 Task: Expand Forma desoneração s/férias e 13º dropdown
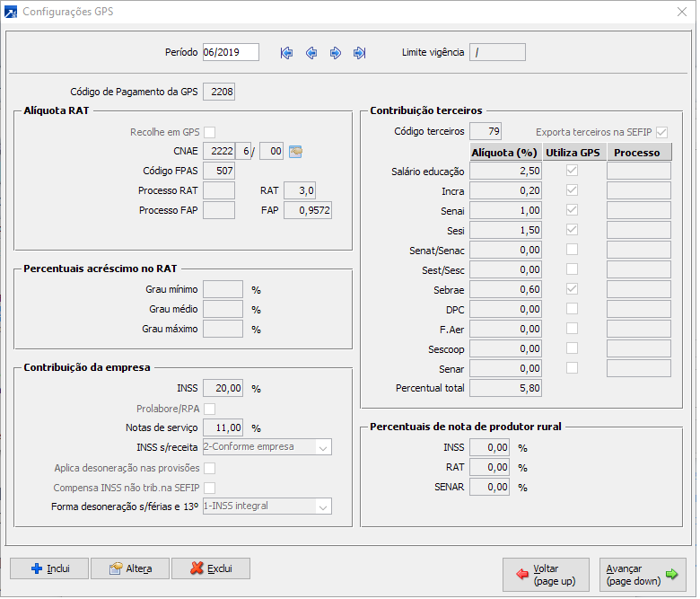(x=323, y=507)
